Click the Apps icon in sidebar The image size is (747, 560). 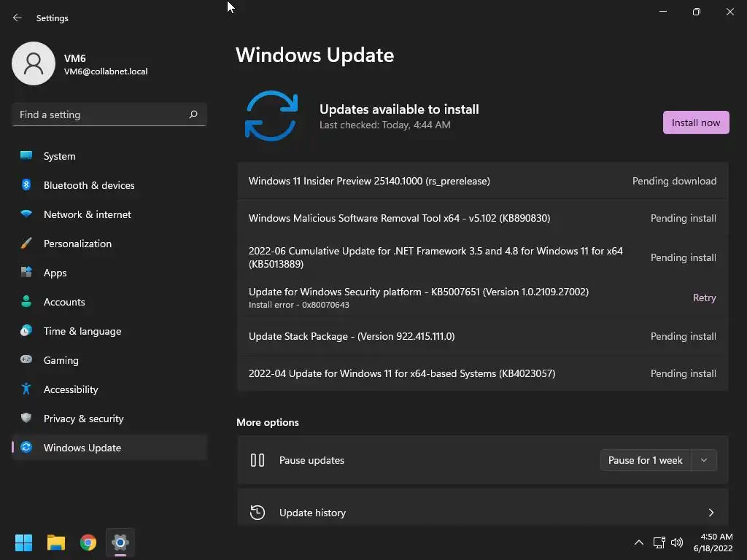[26, 273]
